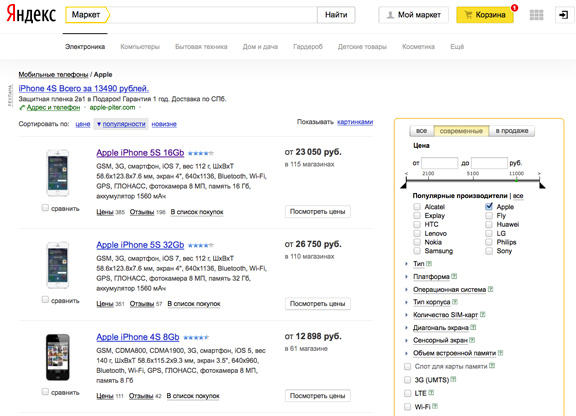Open Apple iPhone 5S 16Gb link

[140, 153]
